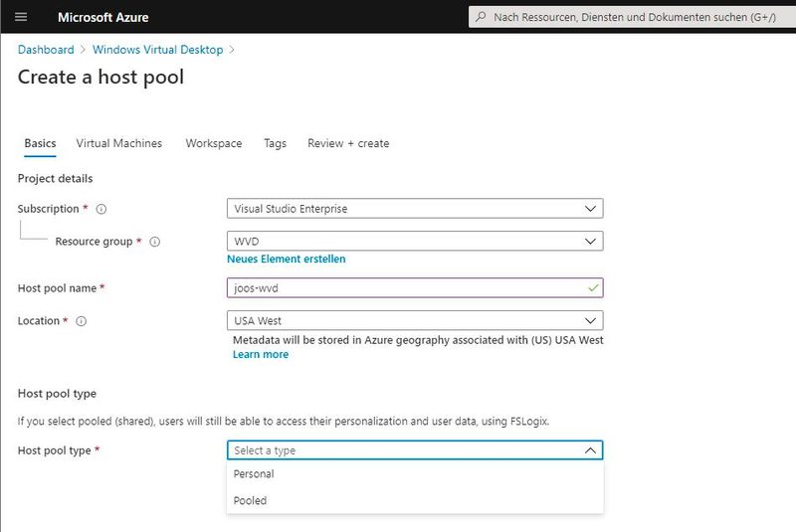The width and height of the screenshot is (796, 532).
Task: Show info tooltip for Subscription
Action: [x=101, y=209]
